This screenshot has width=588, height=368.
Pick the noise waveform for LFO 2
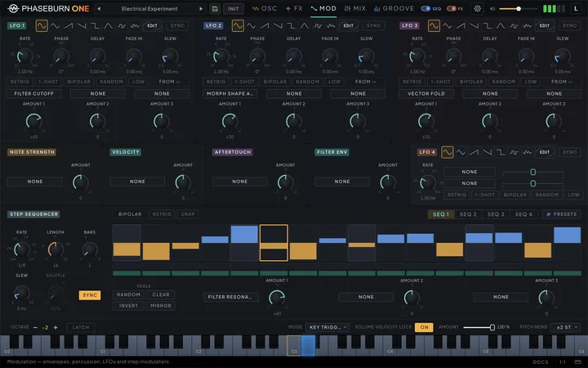click(331, 26)
